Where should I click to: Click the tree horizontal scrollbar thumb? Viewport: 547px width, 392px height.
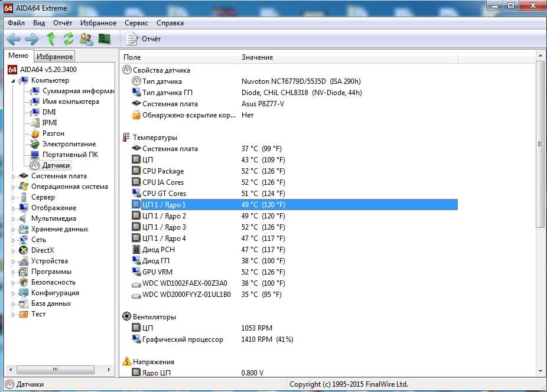[55, 370]
